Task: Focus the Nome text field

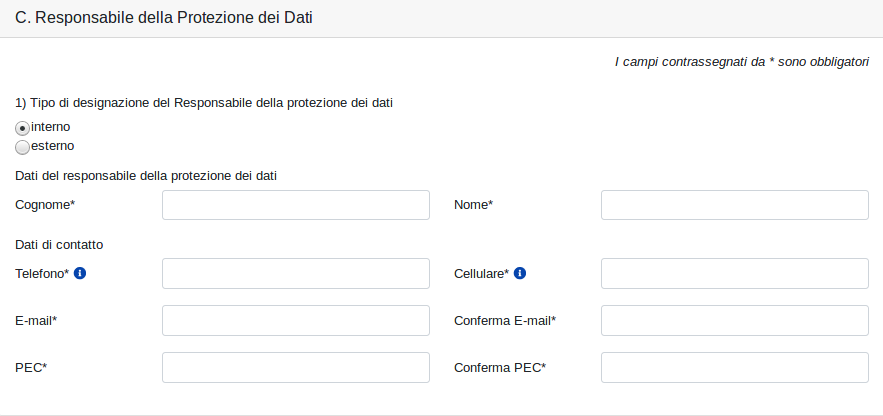Action: (734, 205)
